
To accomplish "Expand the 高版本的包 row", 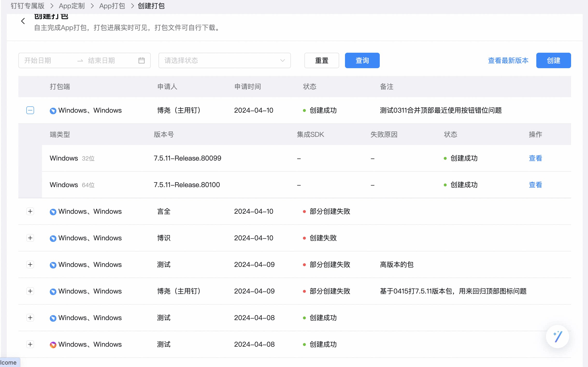I will pos(30,264).
